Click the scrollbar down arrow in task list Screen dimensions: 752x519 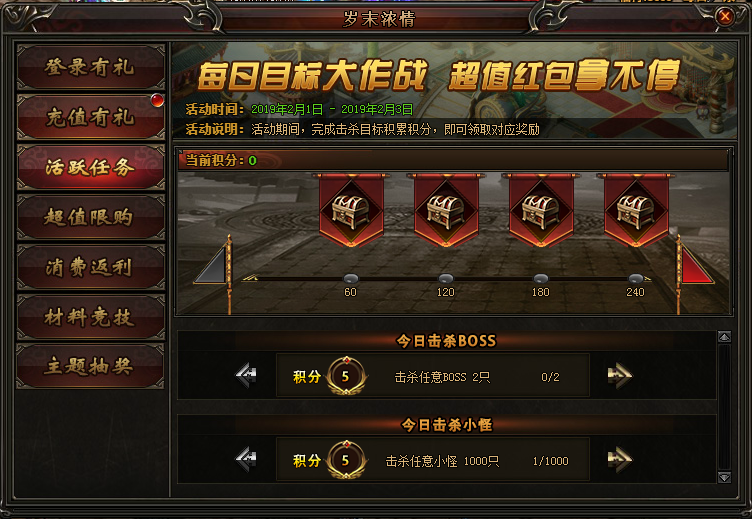click(724, 477)
